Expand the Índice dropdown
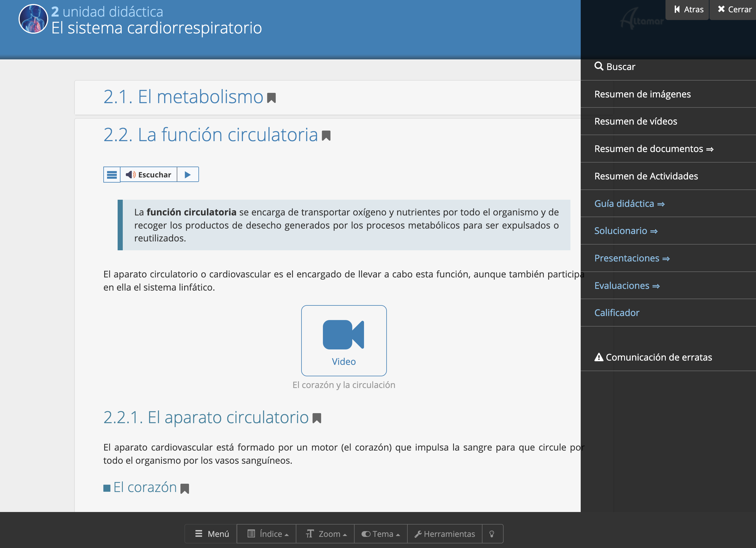 coord(267,534)
